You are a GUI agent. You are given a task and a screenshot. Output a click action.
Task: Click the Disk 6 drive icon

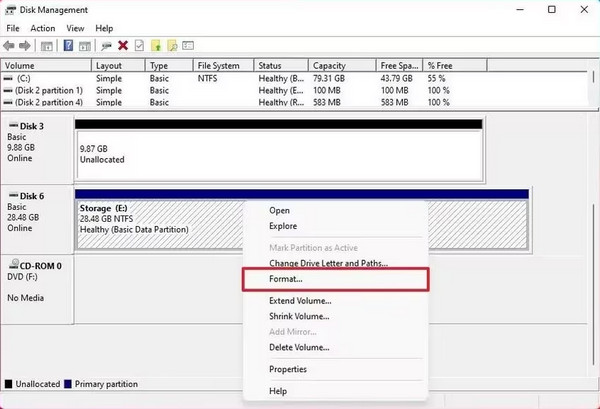pos(14,195)
